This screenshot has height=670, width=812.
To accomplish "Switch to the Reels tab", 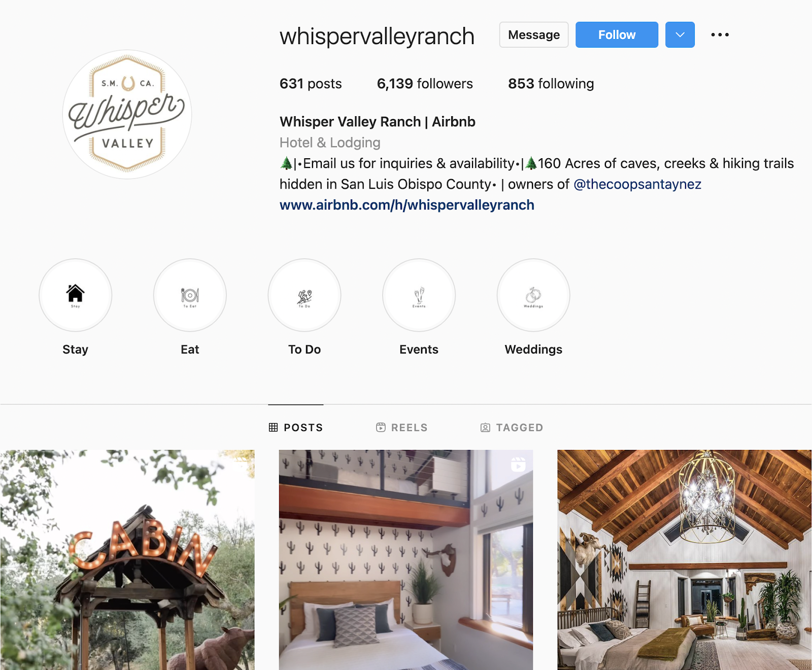I will tap(402, 428).
